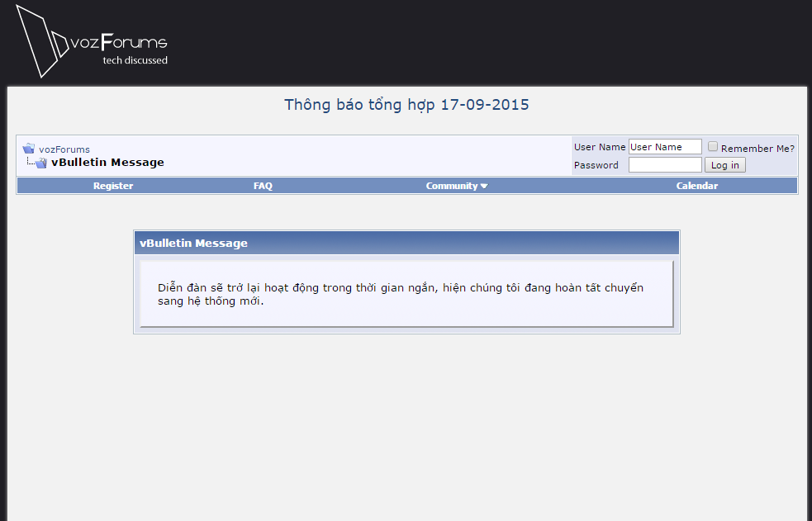Tick the Remember Me checkbox
Image resolution: width=812 pixels, height=521 pixels.
click(713, 146)
